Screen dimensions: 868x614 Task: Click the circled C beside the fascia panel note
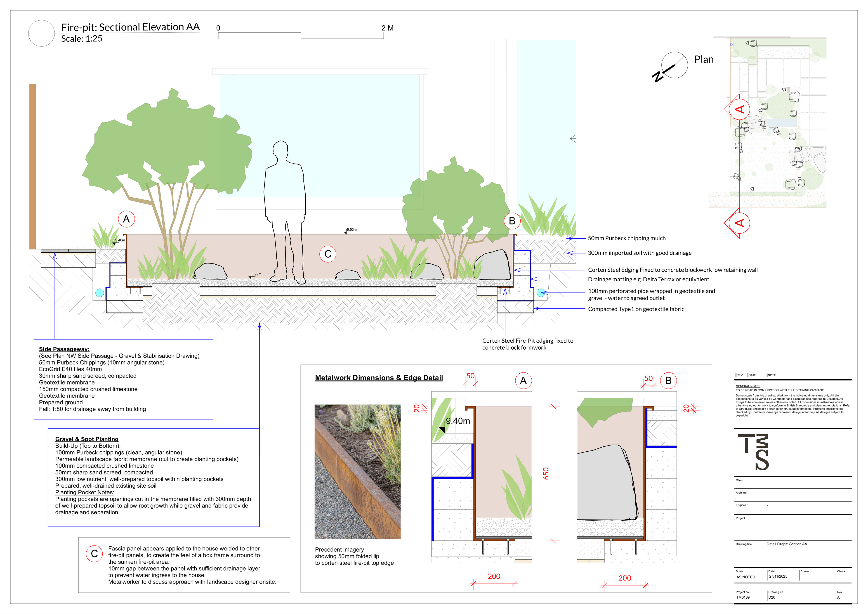click(x=94, y=553)
